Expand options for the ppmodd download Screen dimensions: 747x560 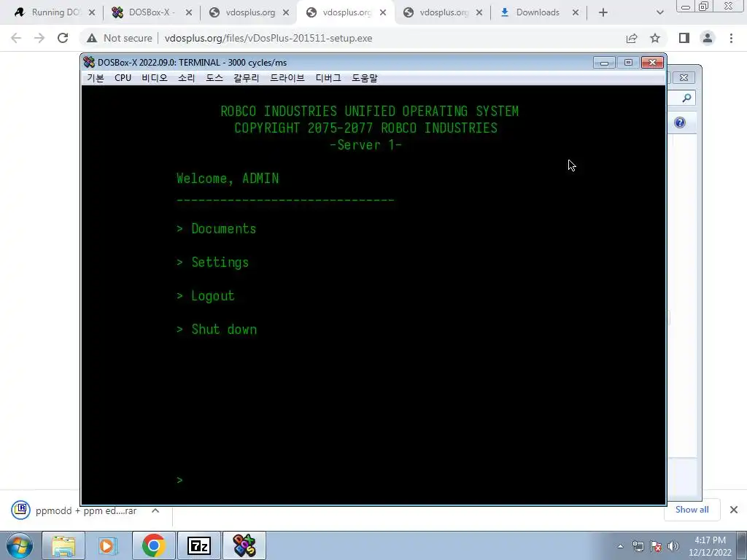pos(155,510)
